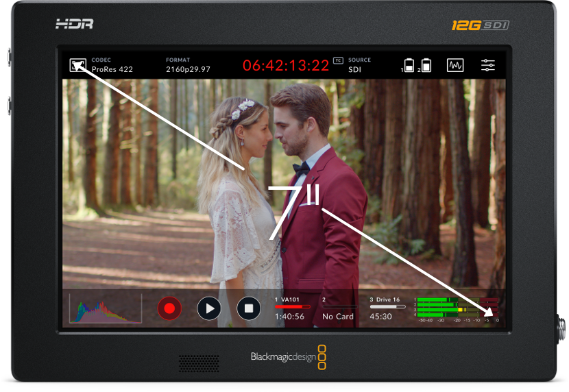Open the Codec ProRes 422 setting
Image resolution: width=569 pixels, height=392 pixels.
[x=112, y=65]
